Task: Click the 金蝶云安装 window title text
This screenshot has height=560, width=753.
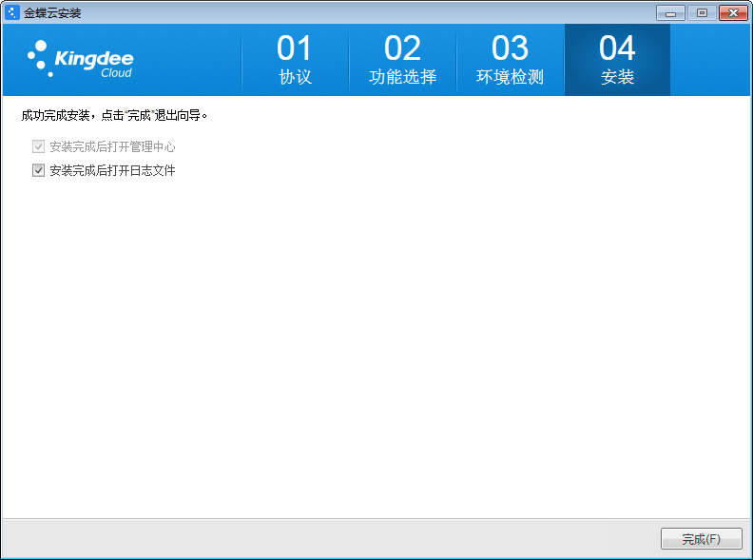Action: click(52, 13)
